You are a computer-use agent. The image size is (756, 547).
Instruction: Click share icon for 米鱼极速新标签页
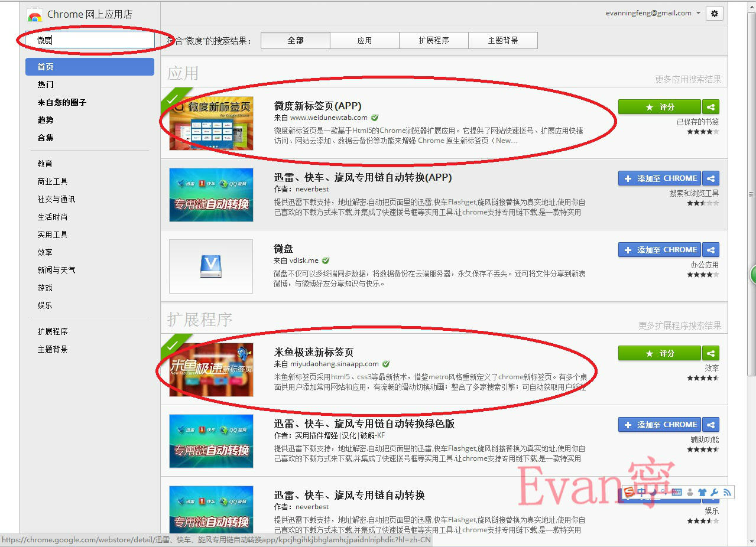[710, 353]
